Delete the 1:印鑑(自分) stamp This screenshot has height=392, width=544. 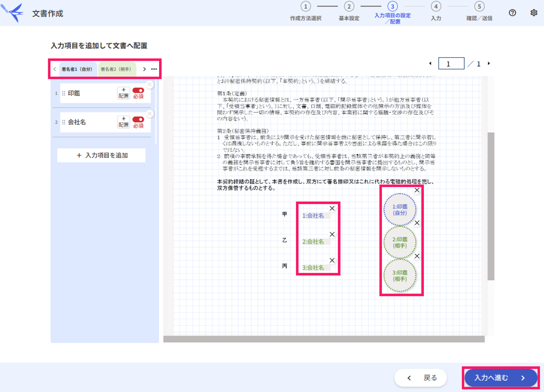pos(417,190)
